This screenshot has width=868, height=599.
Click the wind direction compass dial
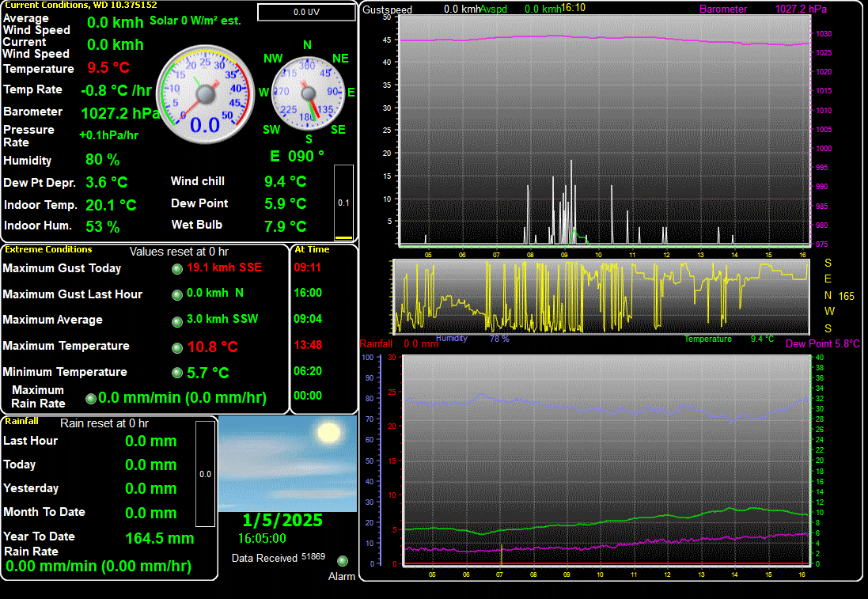[x=308, y=93]
